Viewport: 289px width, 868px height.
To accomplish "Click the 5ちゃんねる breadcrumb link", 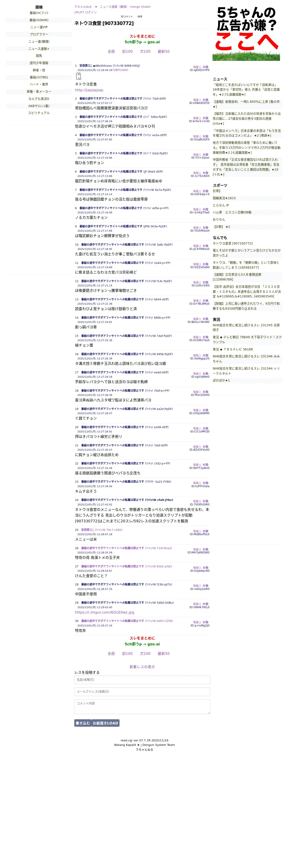I will [83, 7].
